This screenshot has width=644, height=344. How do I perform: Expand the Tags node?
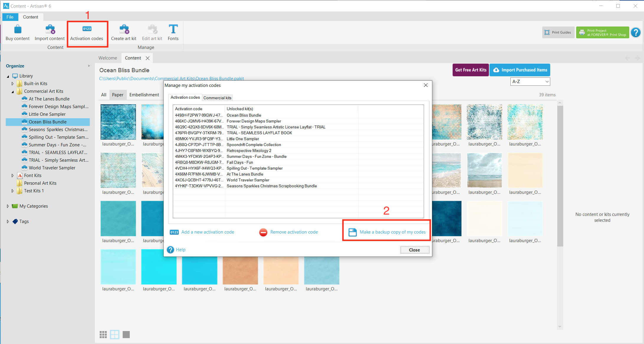(8, 221)
